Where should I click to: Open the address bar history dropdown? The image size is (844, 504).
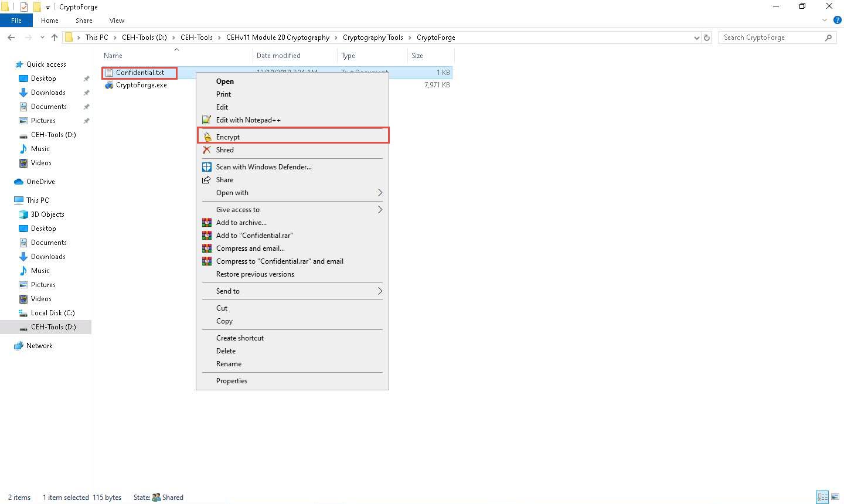tap(696, 38)
